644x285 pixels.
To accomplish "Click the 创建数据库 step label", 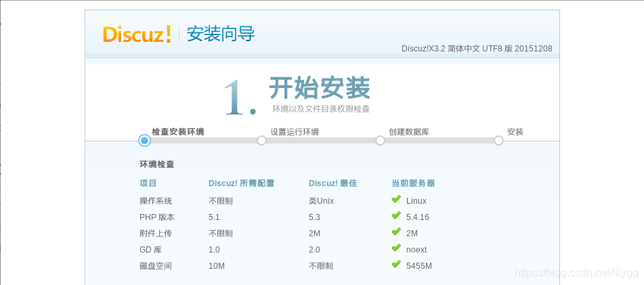I will tap(409, 132).
